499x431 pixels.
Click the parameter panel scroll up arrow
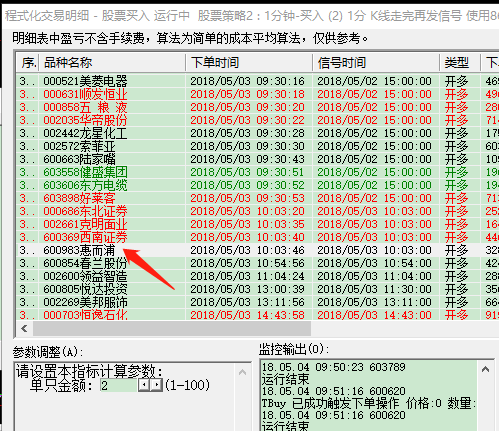242,372
